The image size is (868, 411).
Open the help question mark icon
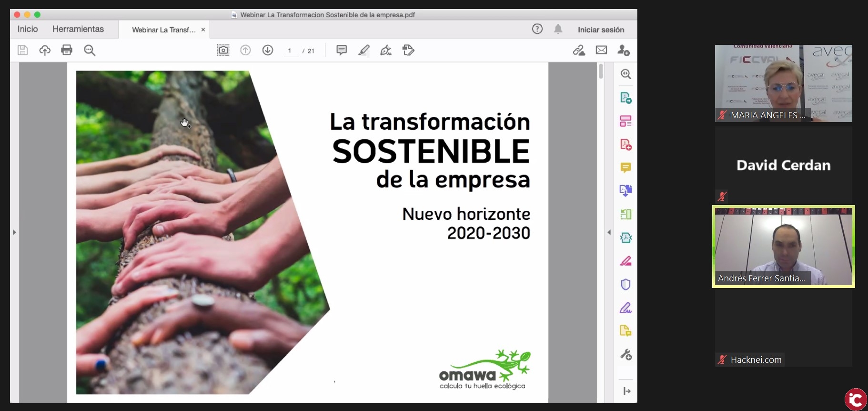[537, 29]
